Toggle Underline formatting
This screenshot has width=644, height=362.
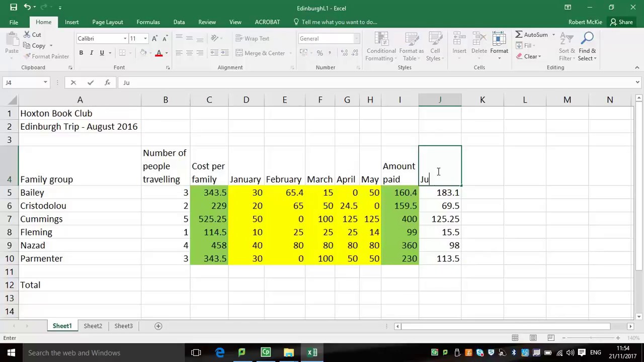coord(102,53)
